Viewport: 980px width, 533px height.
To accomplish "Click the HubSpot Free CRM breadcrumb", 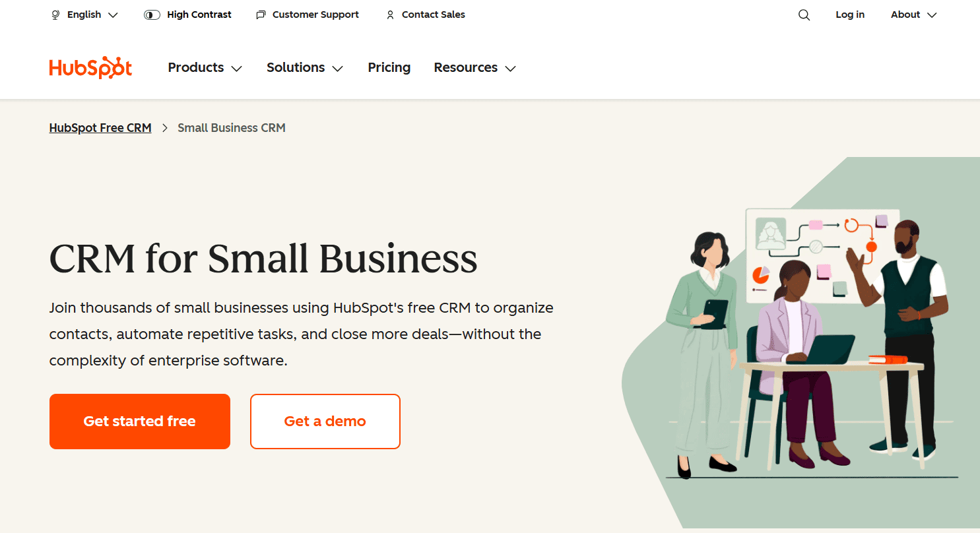I will pyautogui.click(x=100, y=127).
